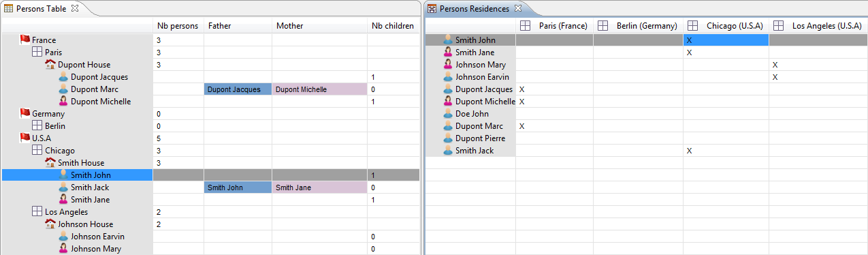868x255 pixels.
Task: Click the grid icon beside Chicago (U.S.A) header
Action: pyautogui.click(x=692, y=26)
